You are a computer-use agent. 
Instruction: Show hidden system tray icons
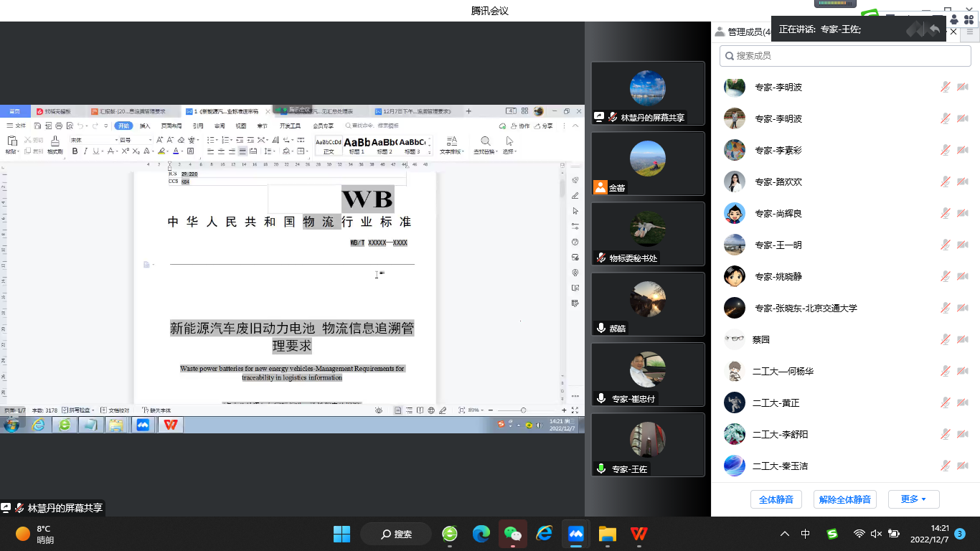785,534
